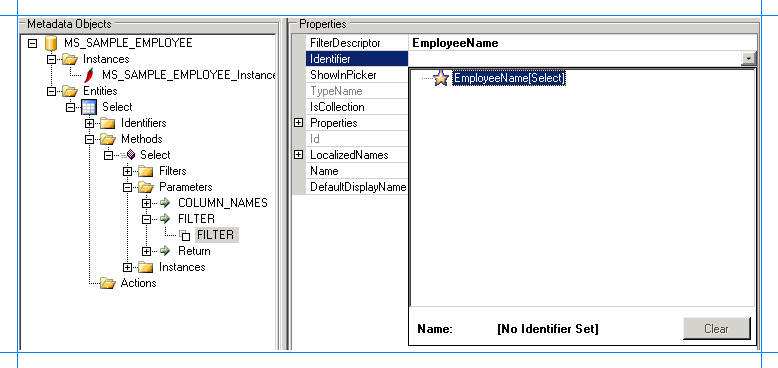The image size is (778, 368).
Task: Select the FilterDescriptor property row
Action: 356,43
